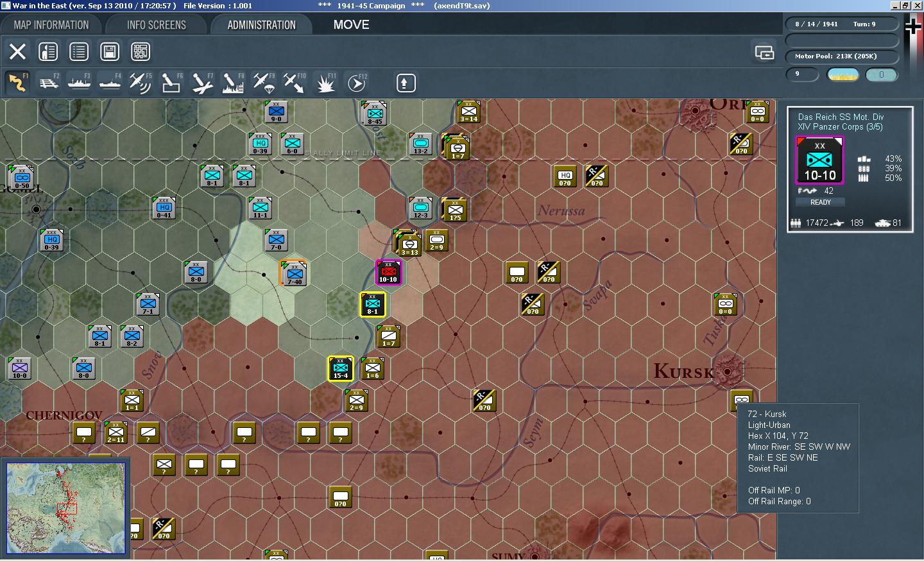Open the brick-pattern grid icon
The width and height of the screenshot is (924, 562).
click(141, 51)
